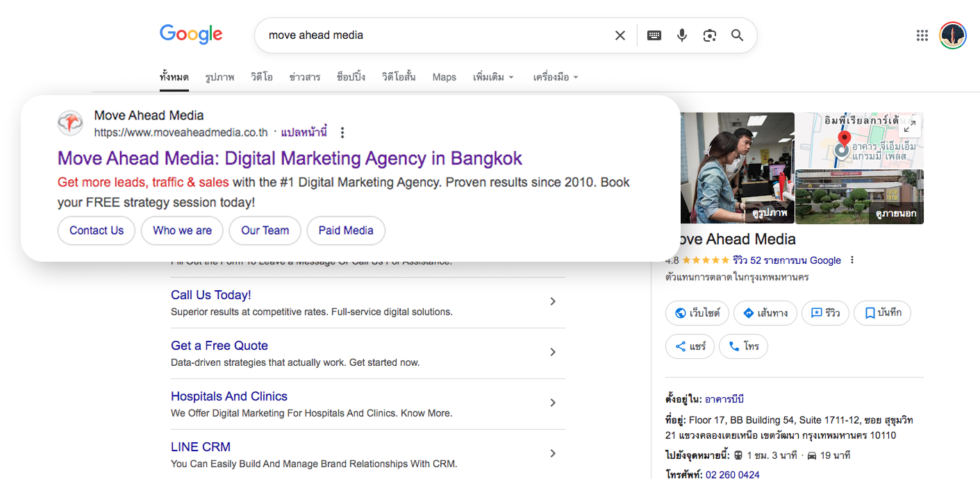The image size is (980, 479).
Task: Open Google Lens image search
Action: click(709, 35)
